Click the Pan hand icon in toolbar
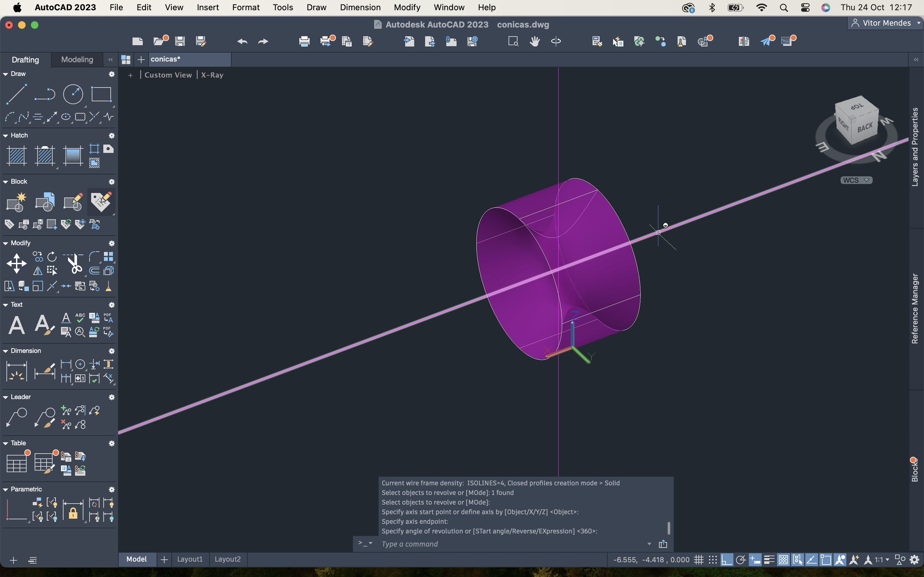The image size is (924, 577). (535, 41)
